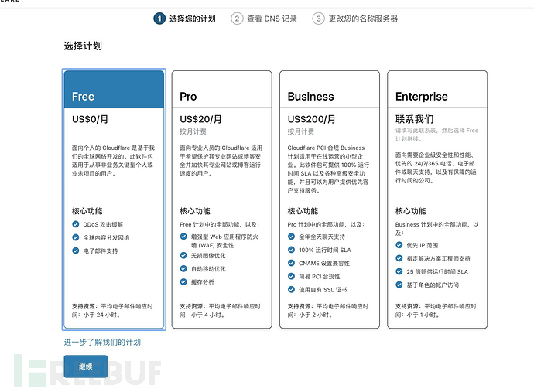
Task: Click checkmark beside 自动移动优化
Action: [183, 269]
